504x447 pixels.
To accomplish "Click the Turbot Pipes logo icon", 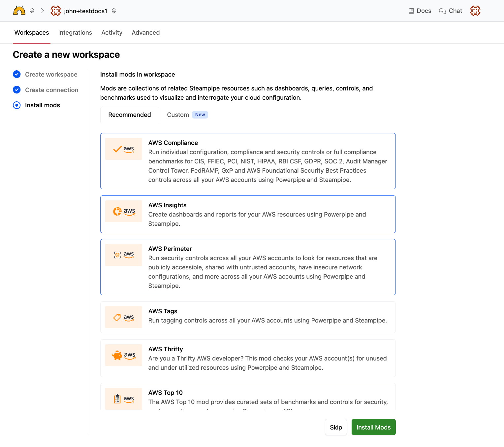I will (x=19, y=11).
